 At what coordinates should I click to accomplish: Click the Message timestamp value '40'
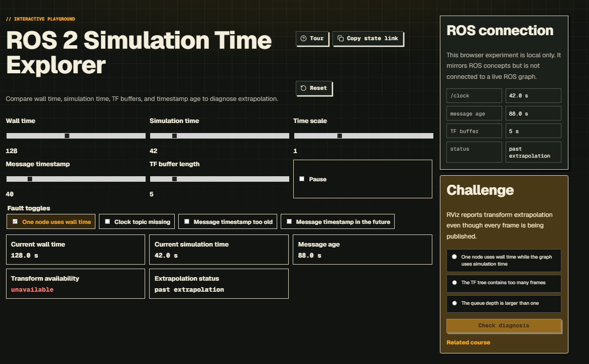10,194
